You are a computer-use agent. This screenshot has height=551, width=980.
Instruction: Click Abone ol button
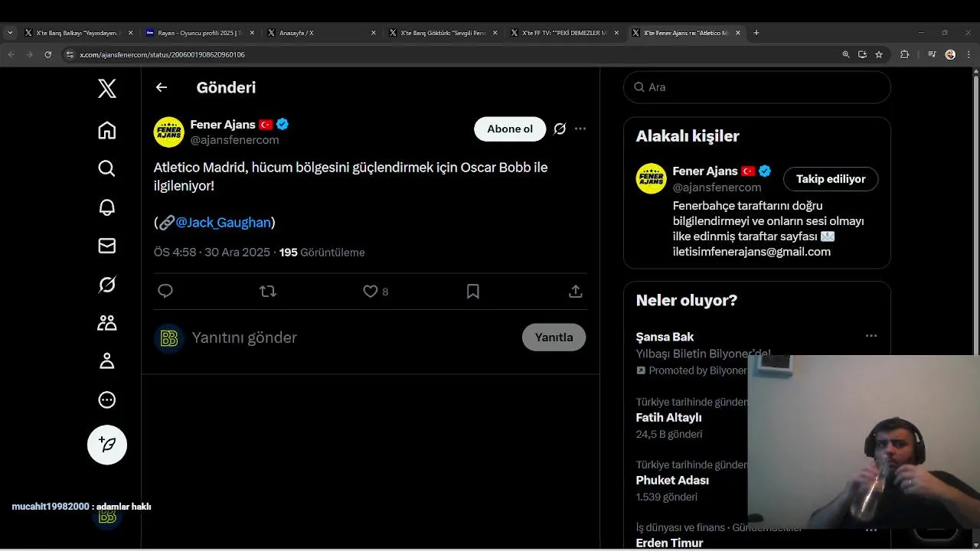click(x=510, y=129)
